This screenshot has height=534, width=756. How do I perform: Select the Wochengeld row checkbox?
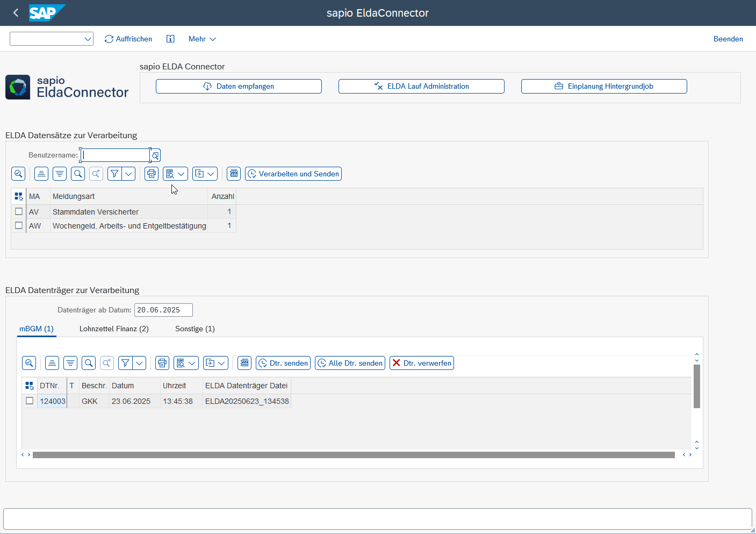pyautogui.click(x=19, y=225)
